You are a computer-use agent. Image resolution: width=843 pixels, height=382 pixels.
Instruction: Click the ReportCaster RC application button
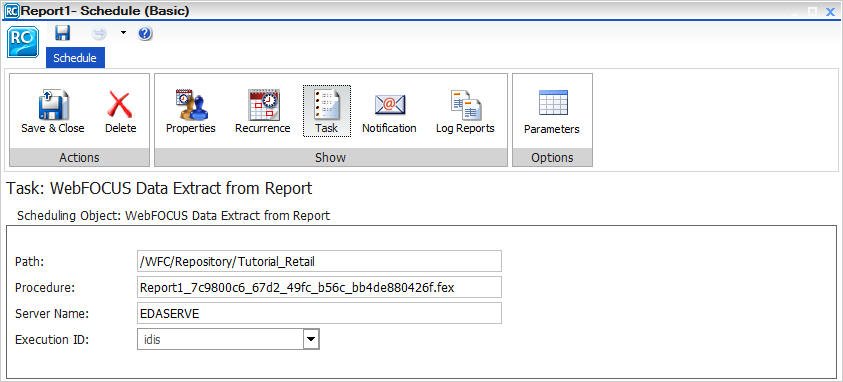click(23, 42)
